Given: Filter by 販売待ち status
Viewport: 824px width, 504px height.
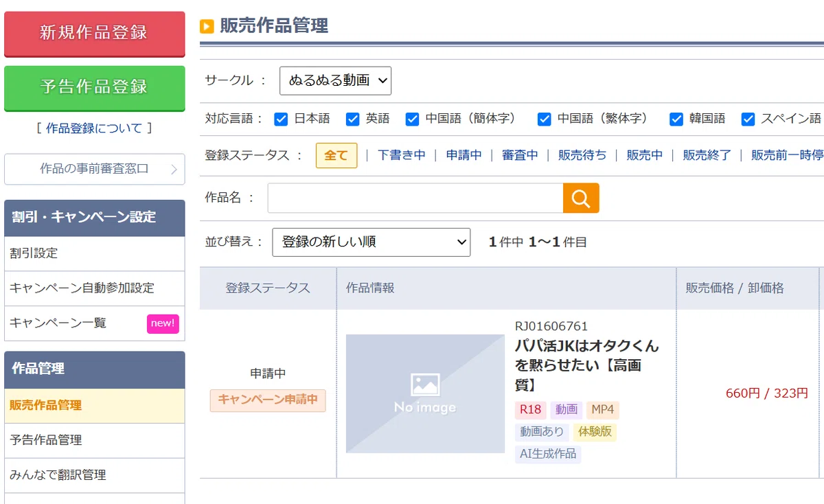Looking at the screenshot, I should click(582, 155).
